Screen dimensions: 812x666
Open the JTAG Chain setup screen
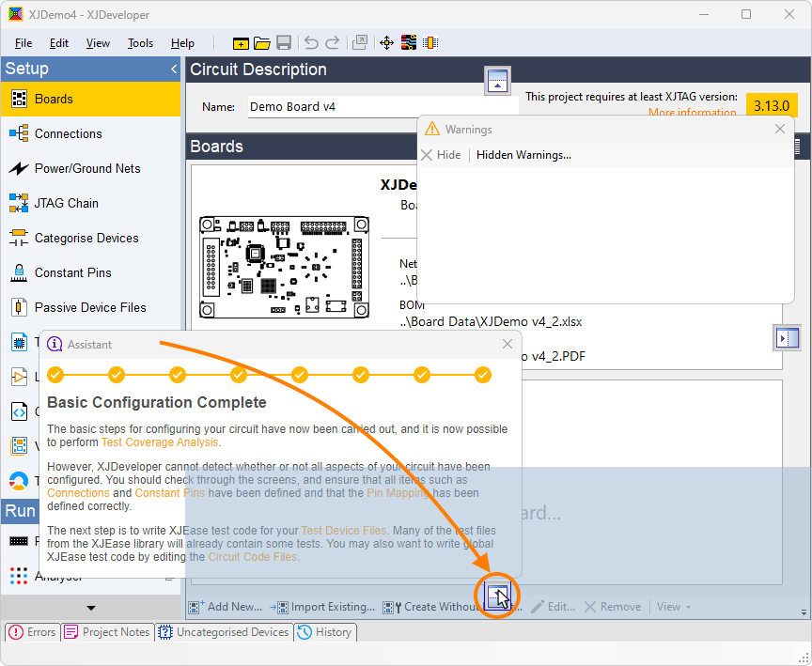[x=66, y=203]
